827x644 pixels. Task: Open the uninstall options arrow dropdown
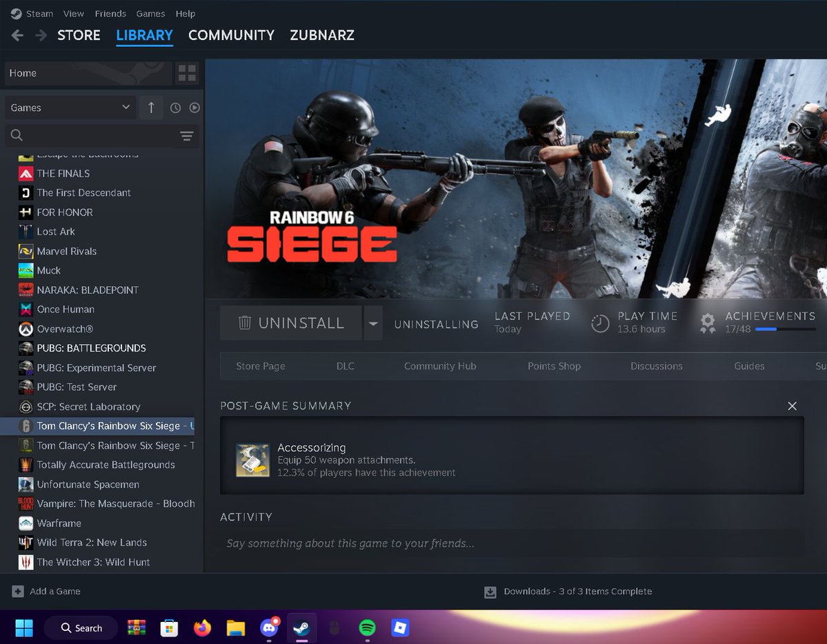pos(373,323)
